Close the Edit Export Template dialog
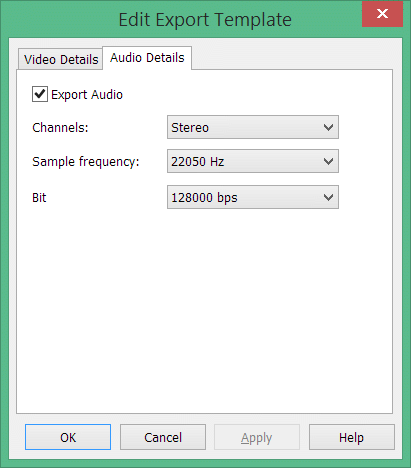 point(382,14)
